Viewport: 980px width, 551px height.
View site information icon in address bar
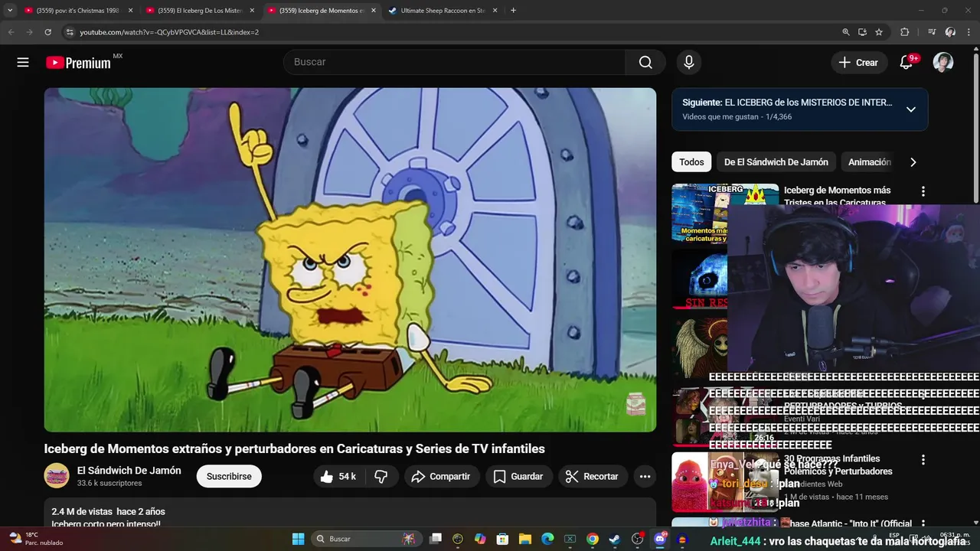point(70,32)
